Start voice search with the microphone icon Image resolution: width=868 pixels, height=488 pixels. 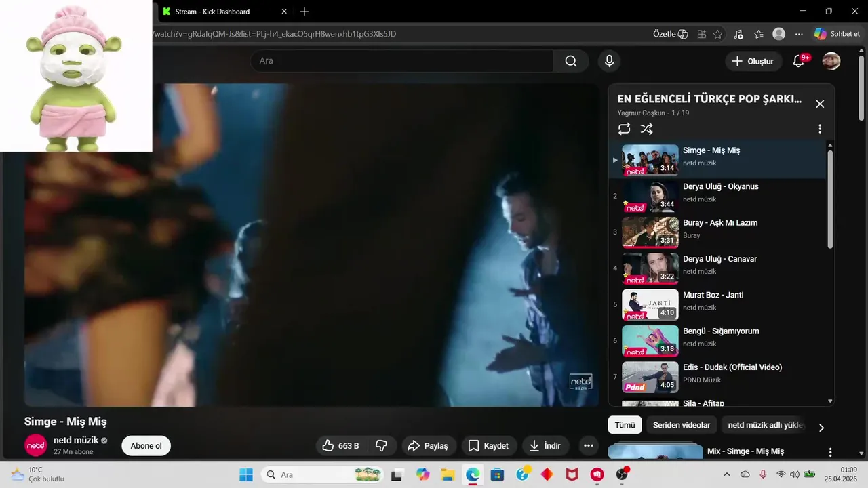pos(609,61)
